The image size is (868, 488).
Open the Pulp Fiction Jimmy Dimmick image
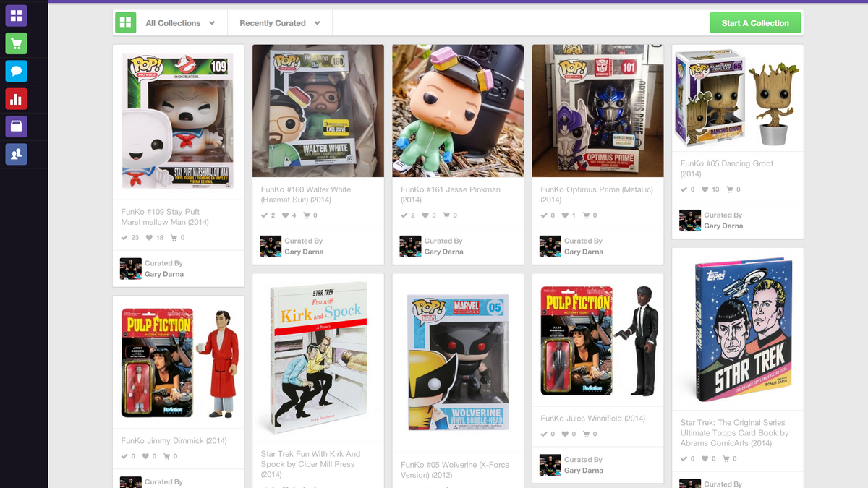[x=178, y=363]
